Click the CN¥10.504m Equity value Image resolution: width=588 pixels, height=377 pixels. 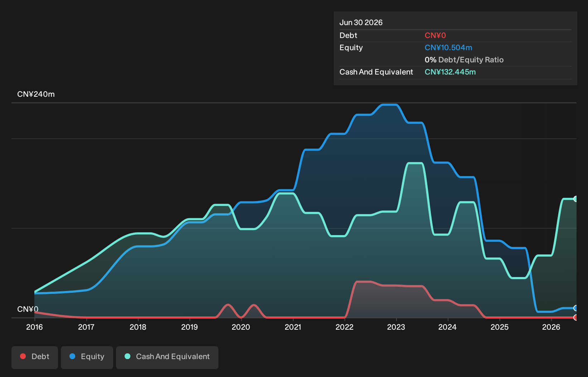pos(448,48)
